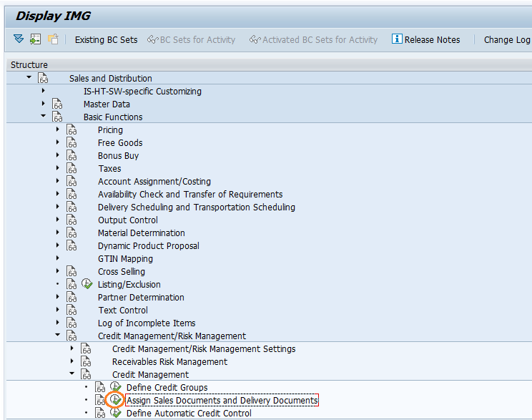Click the Release Notes info icon
Viewport: 532px width, 420px height.
tap(397, 39)
